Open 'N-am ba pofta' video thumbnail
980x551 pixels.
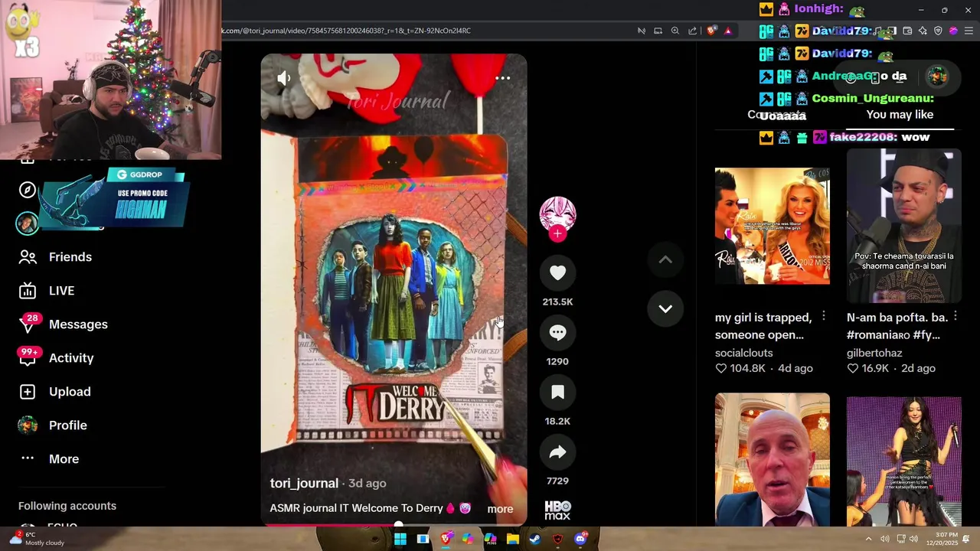click(x=903, y=226)
